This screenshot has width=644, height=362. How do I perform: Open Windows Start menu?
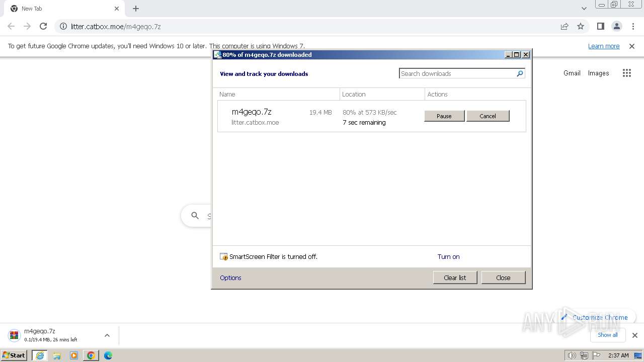coord(14,355)
